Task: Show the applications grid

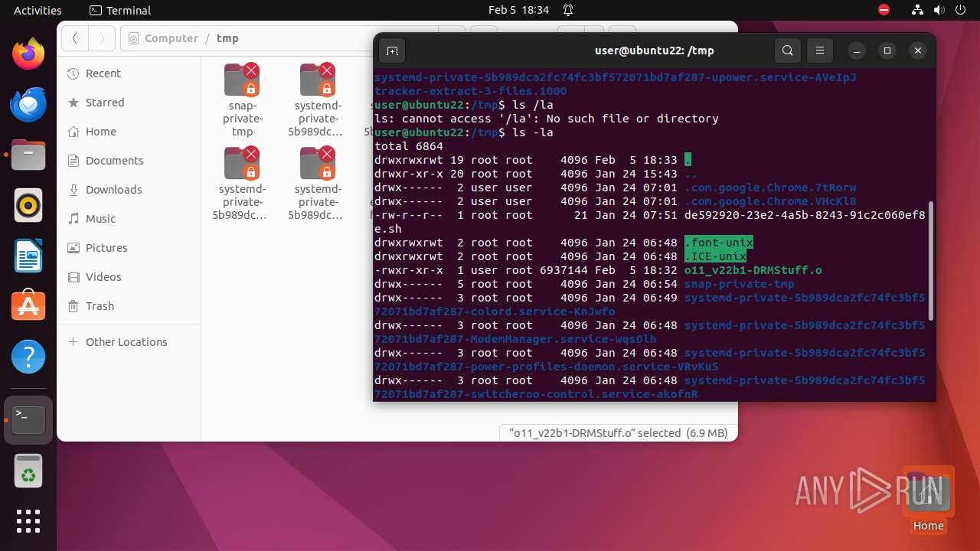Action: tap(28, 521)
